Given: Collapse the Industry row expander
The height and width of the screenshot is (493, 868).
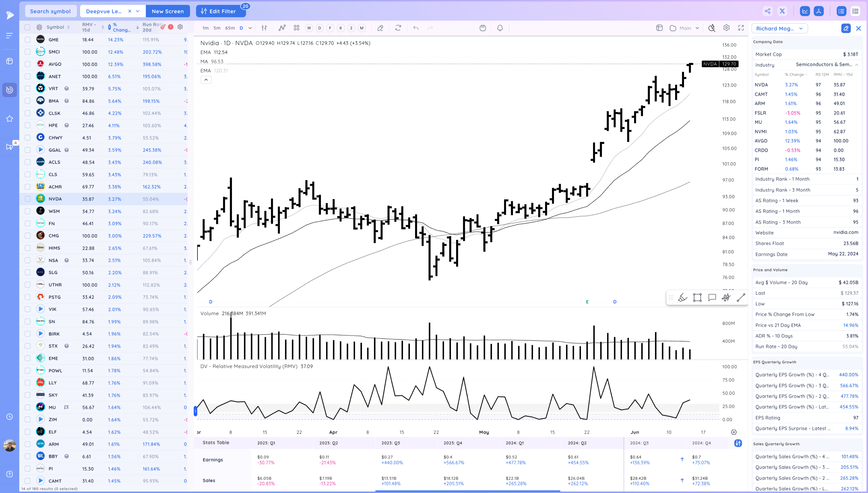Looking at the screenshot, I should point(857,65).
